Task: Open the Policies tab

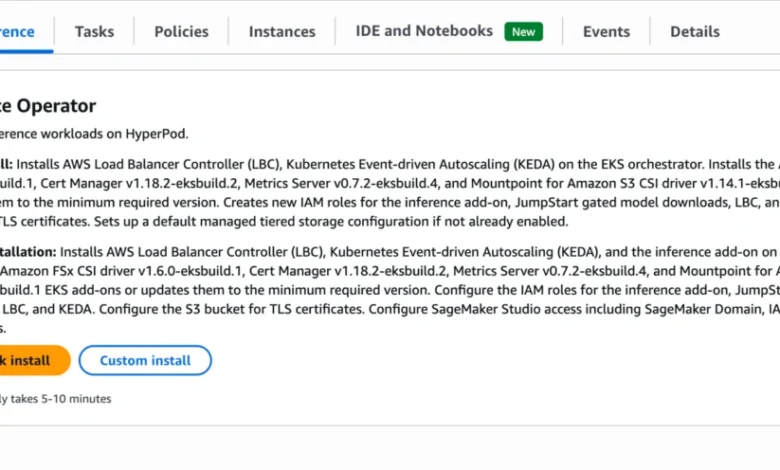Action: (x=181, y=32)
